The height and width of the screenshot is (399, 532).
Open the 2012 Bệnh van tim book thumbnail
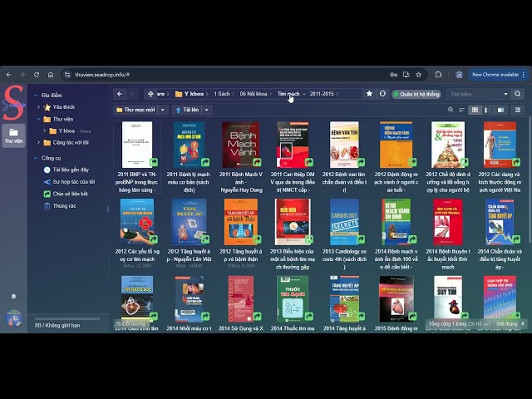coord(344,145)
